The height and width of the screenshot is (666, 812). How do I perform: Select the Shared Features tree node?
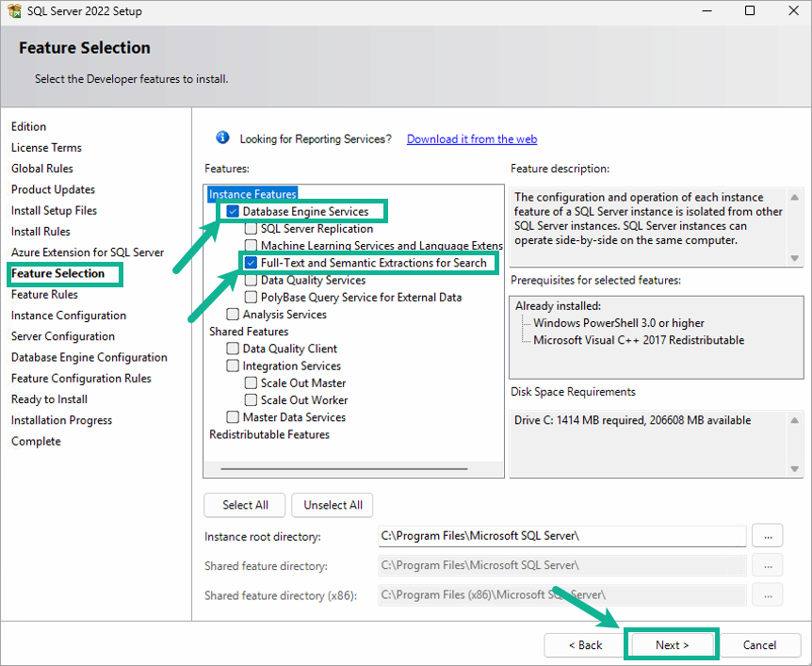pyautogui.click(x=249, y=332)
